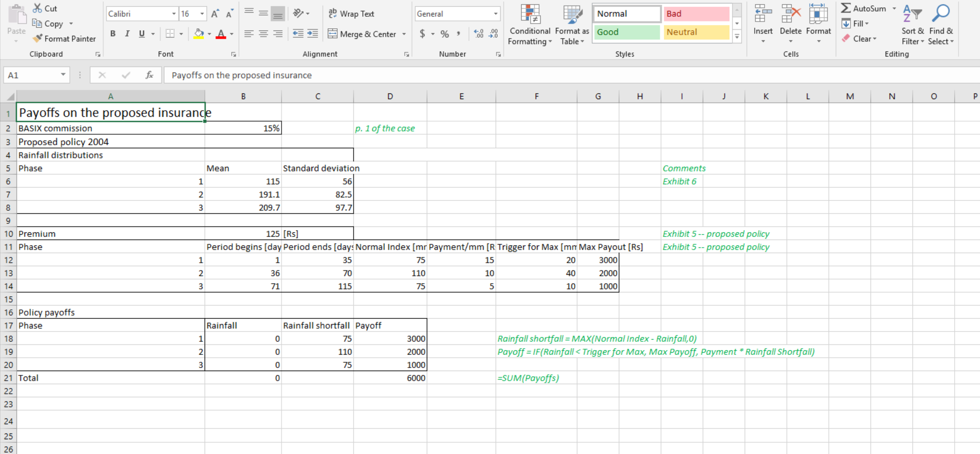980x454 pixels.
Task: Apply the Bad cell style
Action: tap(696, 14)
